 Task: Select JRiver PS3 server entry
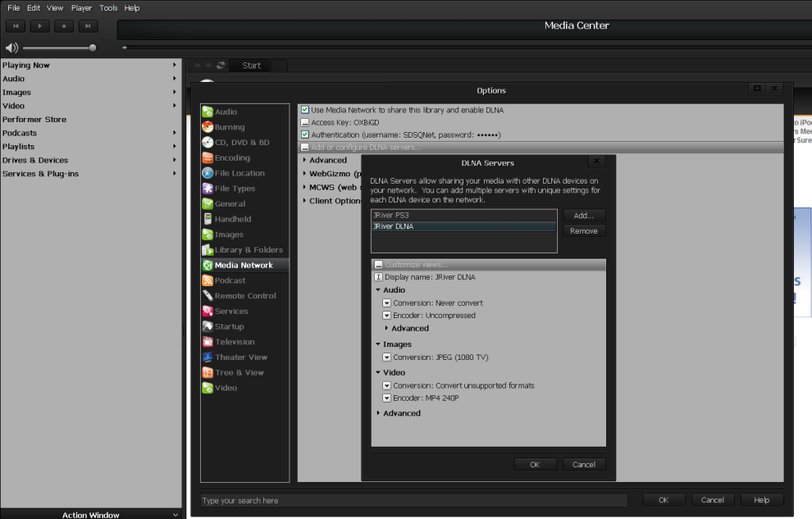point(464,216)
